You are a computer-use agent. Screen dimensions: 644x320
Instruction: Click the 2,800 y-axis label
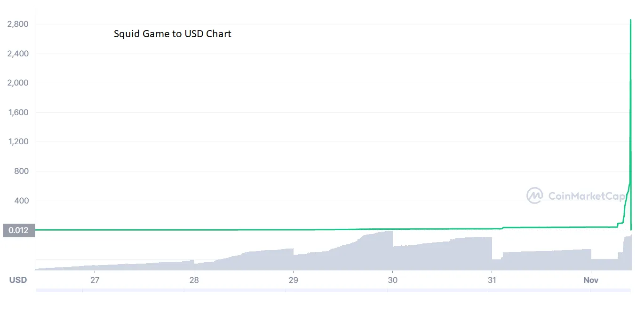click(x=17, y=24)
